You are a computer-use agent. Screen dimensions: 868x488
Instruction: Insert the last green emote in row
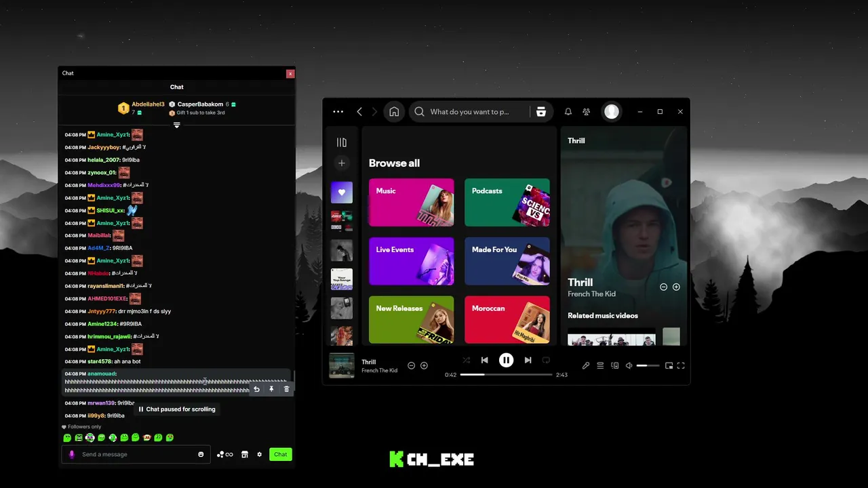[170, 438]
